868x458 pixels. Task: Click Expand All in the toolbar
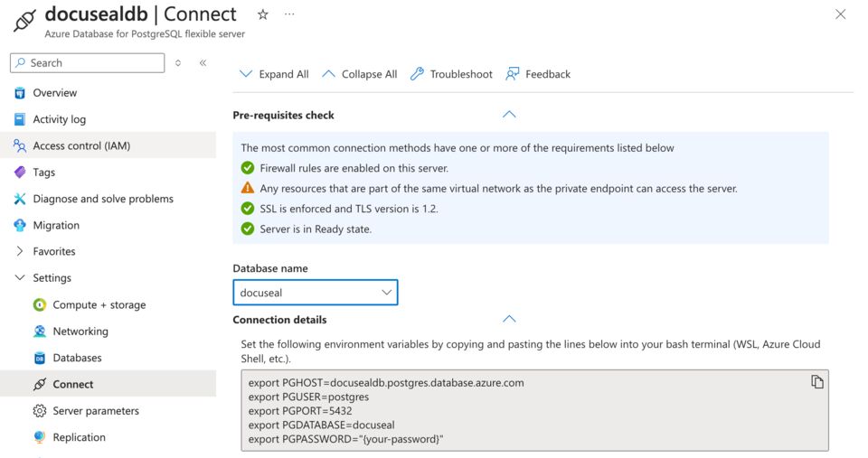pos(274,74)
